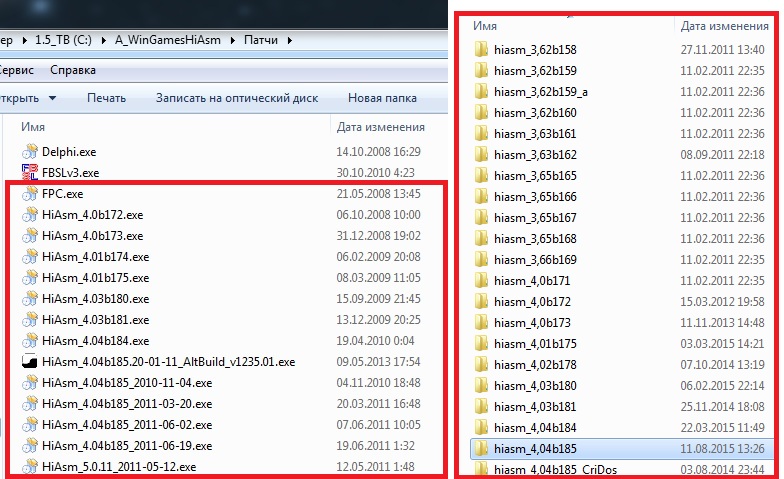Screen dimensions: 784x479
Task: Select the Delphi.exe installer icon
Action: point(30,152)
